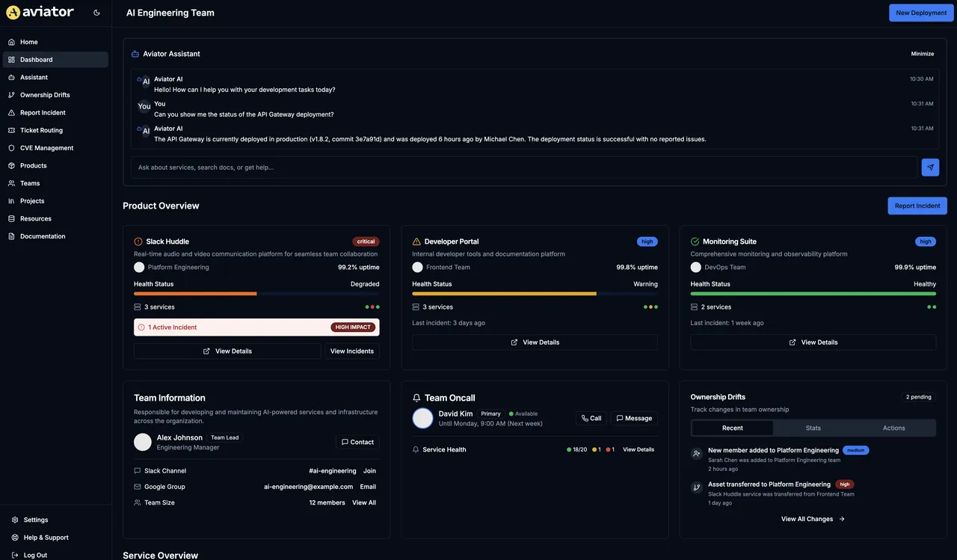Contact Alex Johnson
This screenshot has height=560, width=957.
pyautogui.click(x=357, y=442)
